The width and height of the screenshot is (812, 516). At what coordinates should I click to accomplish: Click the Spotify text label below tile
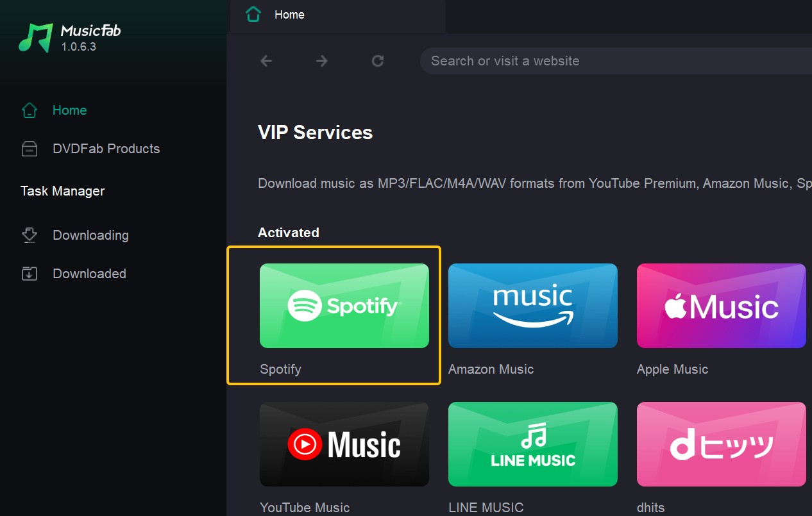click(280, 369)
